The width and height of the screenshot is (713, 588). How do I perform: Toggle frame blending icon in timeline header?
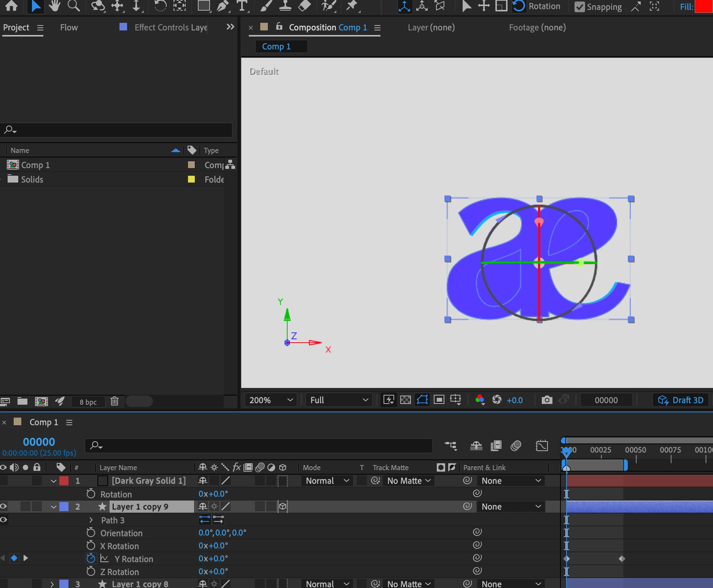[x=496, y=445]
